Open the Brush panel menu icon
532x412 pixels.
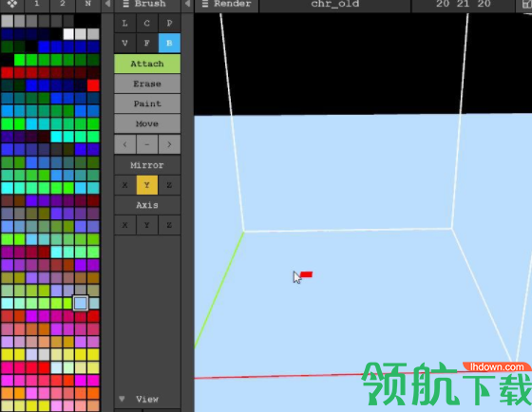click(x=125, y=4)
